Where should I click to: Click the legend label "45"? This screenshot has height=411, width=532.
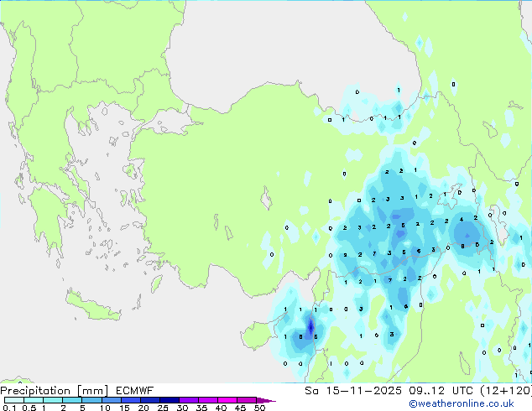240,408
